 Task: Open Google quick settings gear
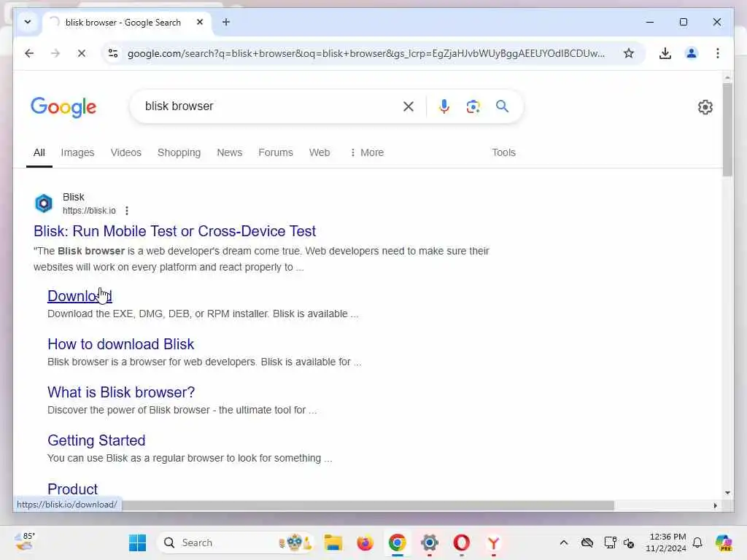pos(705,107)
